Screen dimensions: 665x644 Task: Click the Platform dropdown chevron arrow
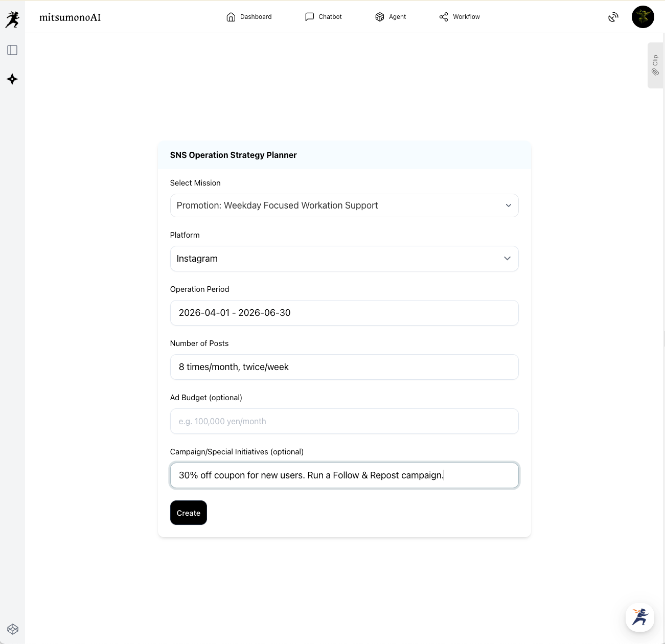coord(507,259)
